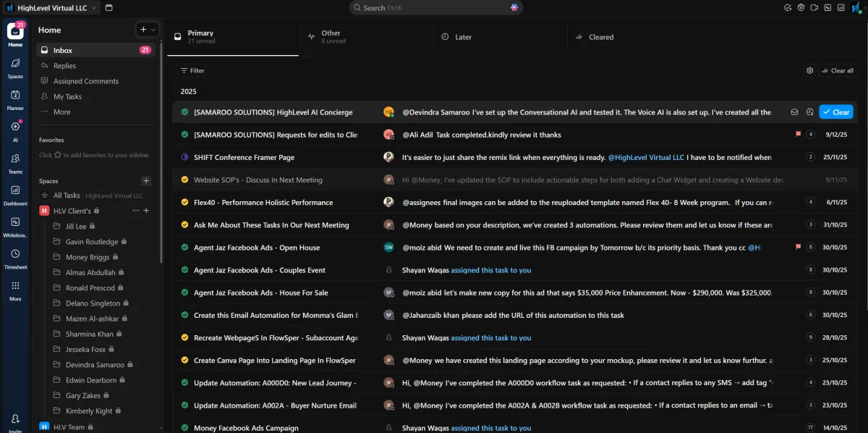
Task: Toggle status of Money Facebook Ads Campaign task
Action: click(x=184, y=428)
